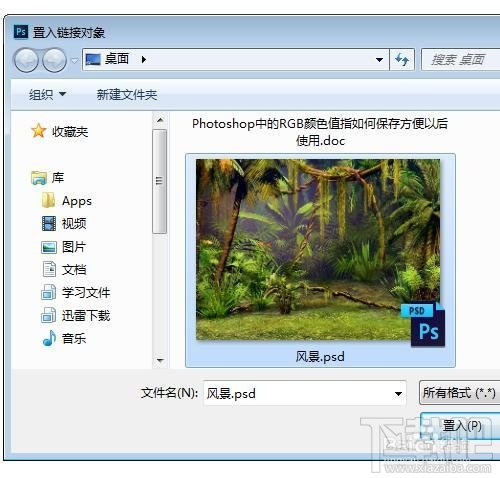The width and height of the screenshot is (500, 478).
Task: Click the navigation pane scroll up arrow
Action: 160,120
